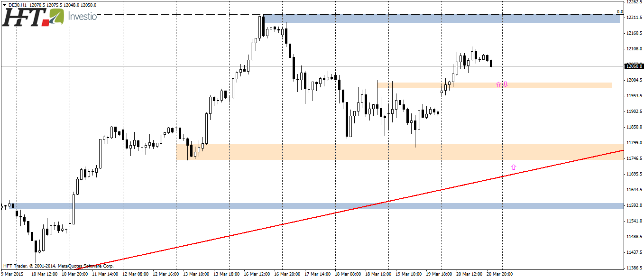Click the 11437.5 price scale label
The height and width of the screenshot is (278, 644).
tap(634, 252)
